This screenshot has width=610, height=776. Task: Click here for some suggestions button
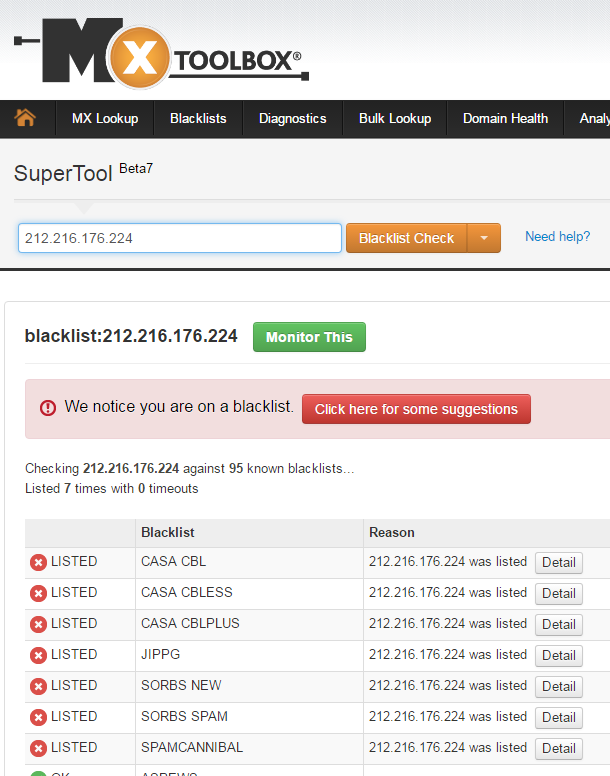point(416,409)
